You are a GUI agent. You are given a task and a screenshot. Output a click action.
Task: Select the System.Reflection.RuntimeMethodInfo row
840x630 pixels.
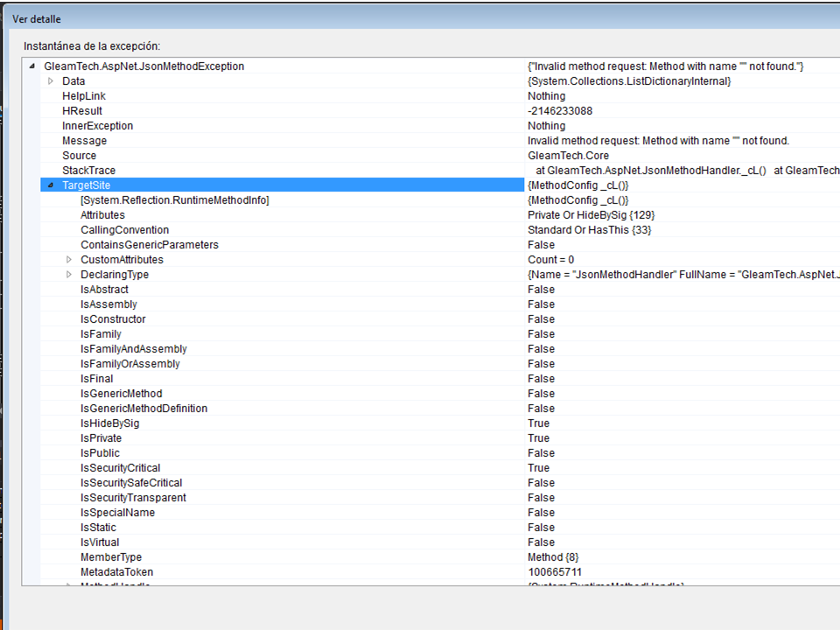(x=174, y=200)
